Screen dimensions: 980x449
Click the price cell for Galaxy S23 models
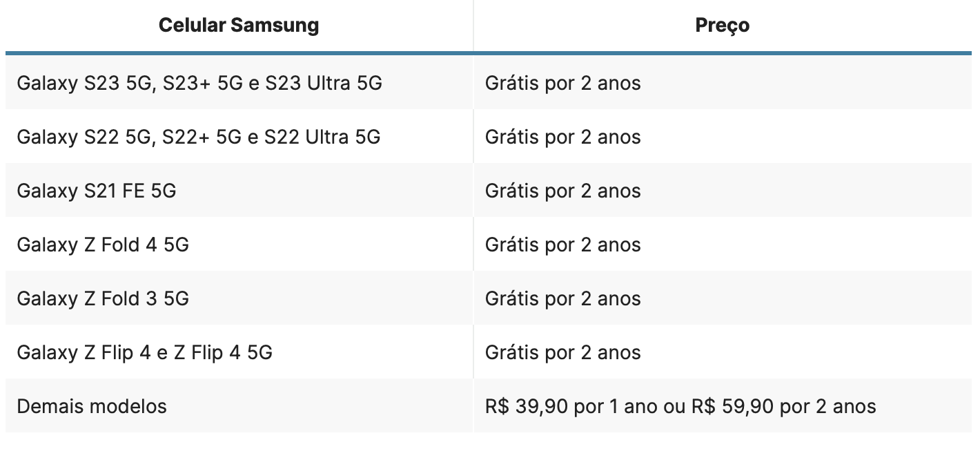(563, 83)
